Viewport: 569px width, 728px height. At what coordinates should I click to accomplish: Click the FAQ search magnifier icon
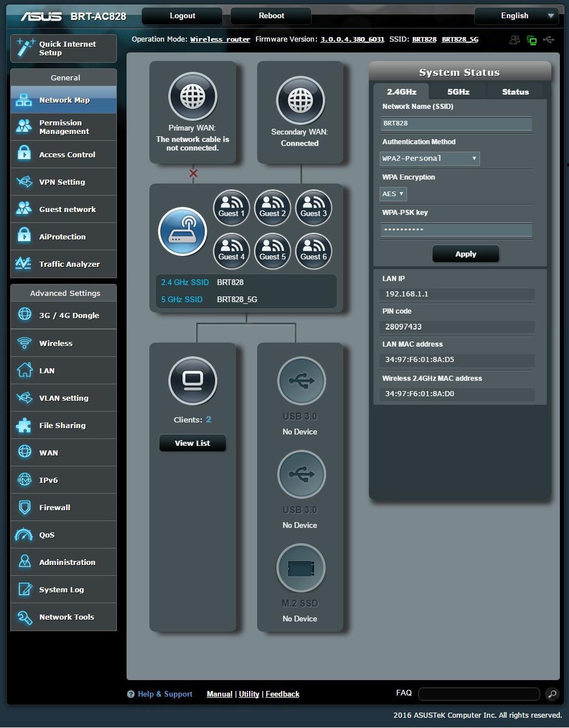click(552, 694)
